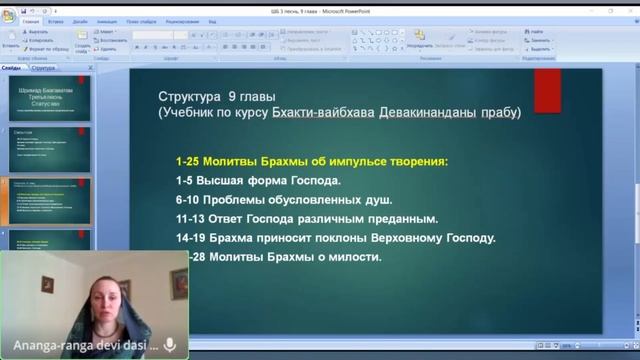Find text with Найти
Image resolution: width=640 pixels, height=360 pixels.
[534, 32]
